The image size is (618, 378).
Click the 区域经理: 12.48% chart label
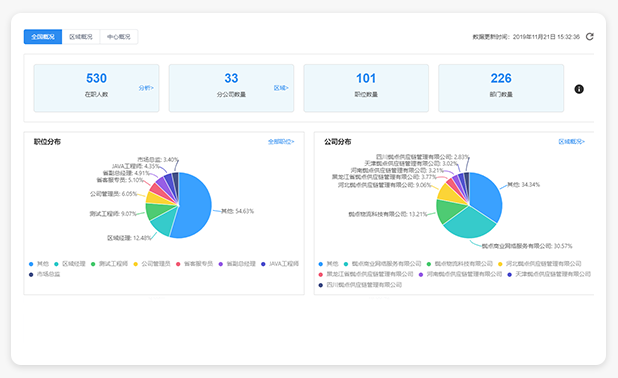(129, 238)
